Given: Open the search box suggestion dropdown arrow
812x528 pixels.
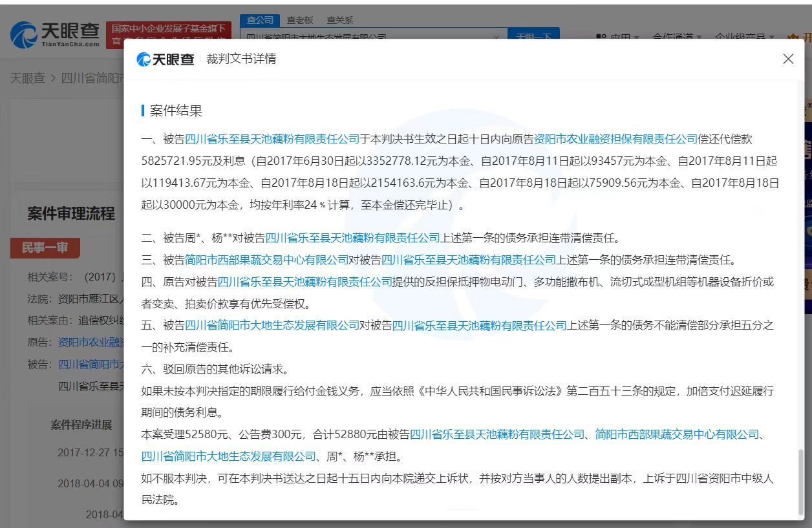Looking at the screenshot, I should click(496, 37).
